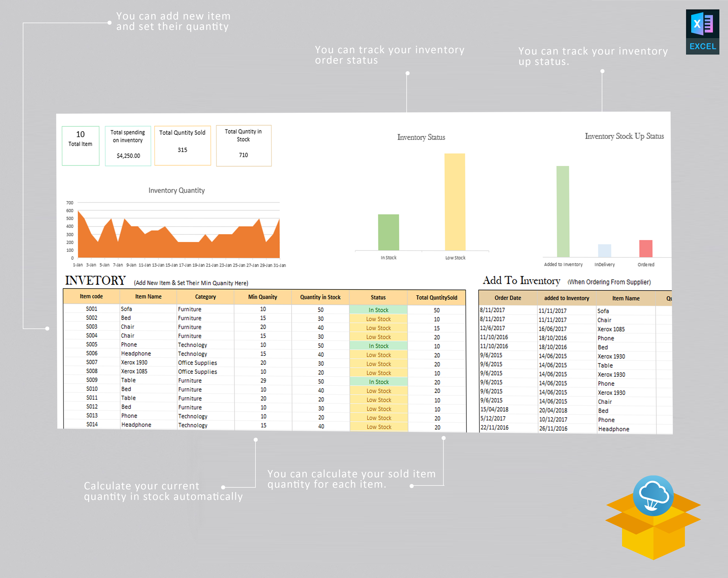The width and height of the screenshot is (728, 578).
Task: Select Total spending on inventory box
Action: (x=128, y=146)
